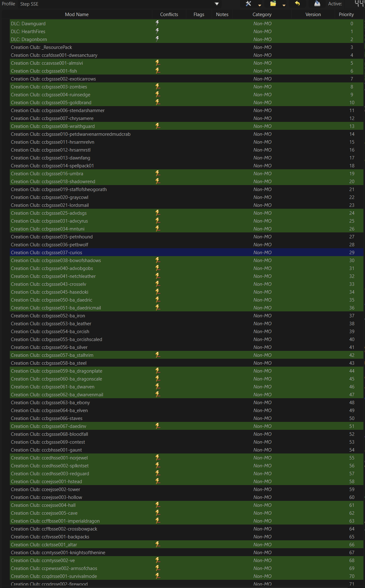
Task: Click the create backup drive icon
Action: click(317, 4)
